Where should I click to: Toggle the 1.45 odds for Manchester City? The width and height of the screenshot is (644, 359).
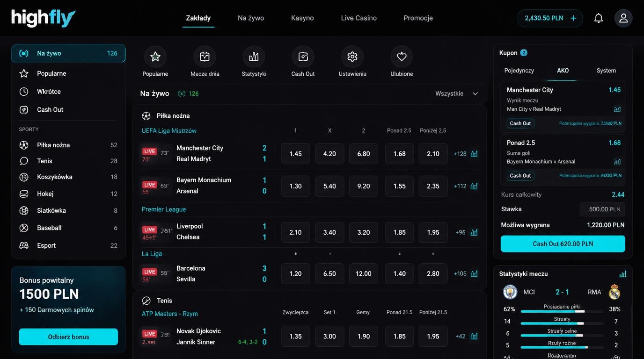coord(295,154)
